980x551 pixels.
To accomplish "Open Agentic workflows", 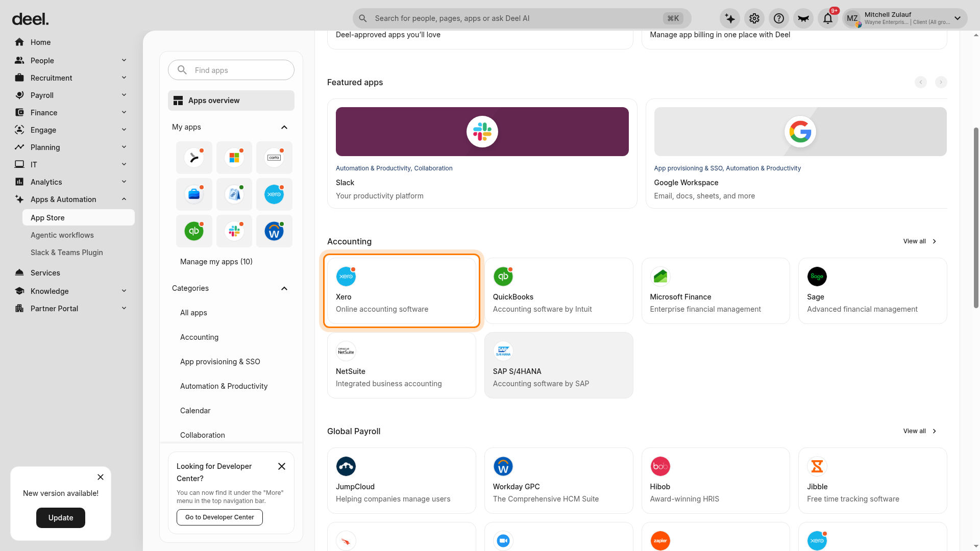I will [x=62, y=235].
